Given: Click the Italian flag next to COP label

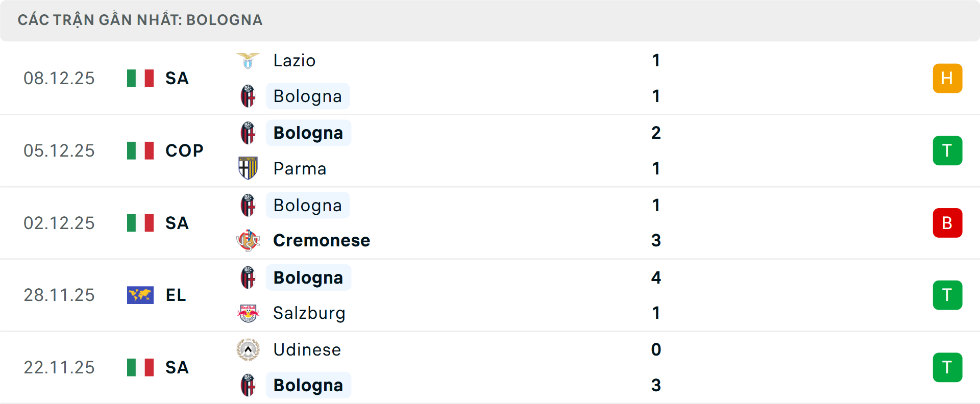Looking at the screenshot, I should 140,150.
